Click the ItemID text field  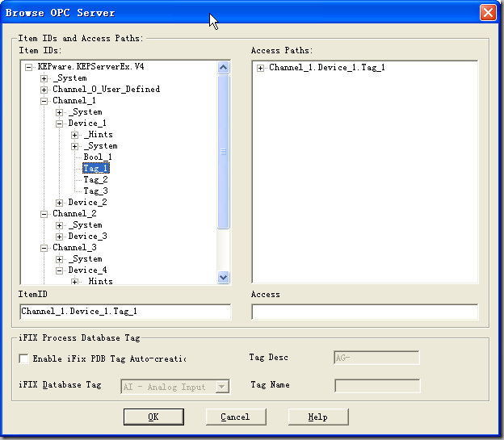[x=125, y=312]
